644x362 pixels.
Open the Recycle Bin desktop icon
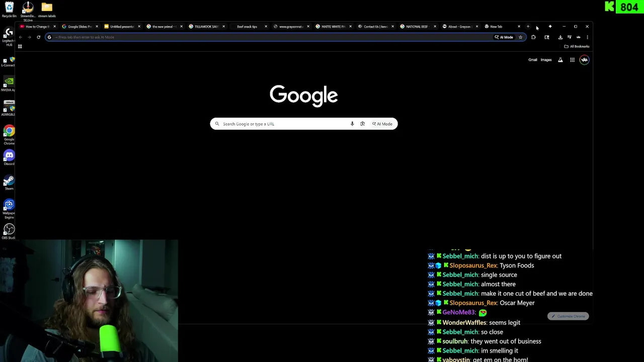pos(9,10)
